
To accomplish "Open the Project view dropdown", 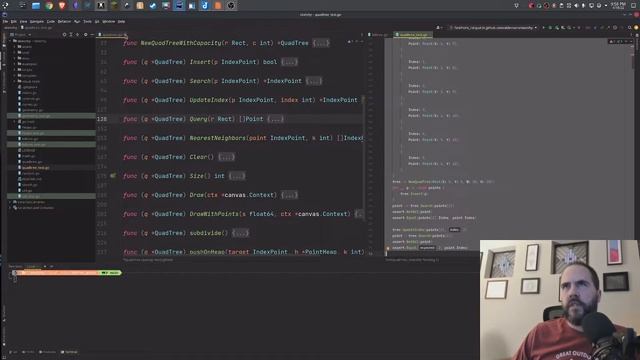I will 20,35.
